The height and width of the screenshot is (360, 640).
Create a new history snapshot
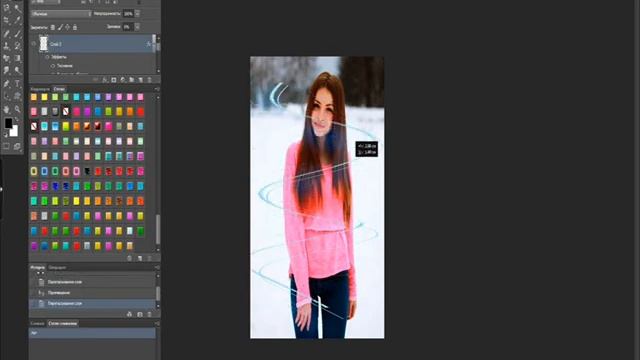point(140,314)
